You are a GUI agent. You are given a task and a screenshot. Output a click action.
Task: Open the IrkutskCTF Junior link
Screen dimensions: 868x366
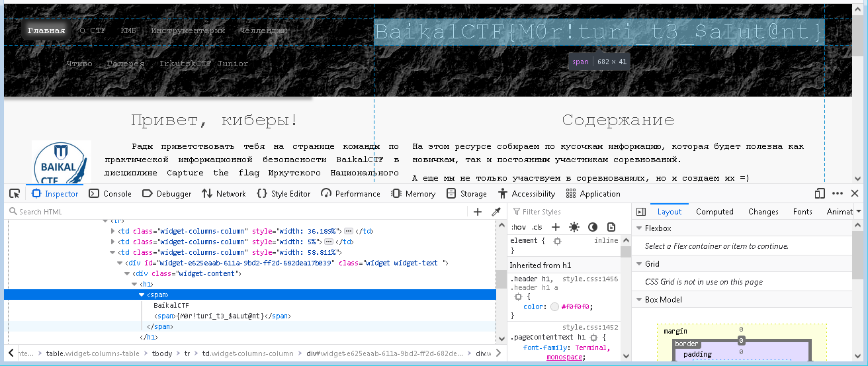[204, 64]
